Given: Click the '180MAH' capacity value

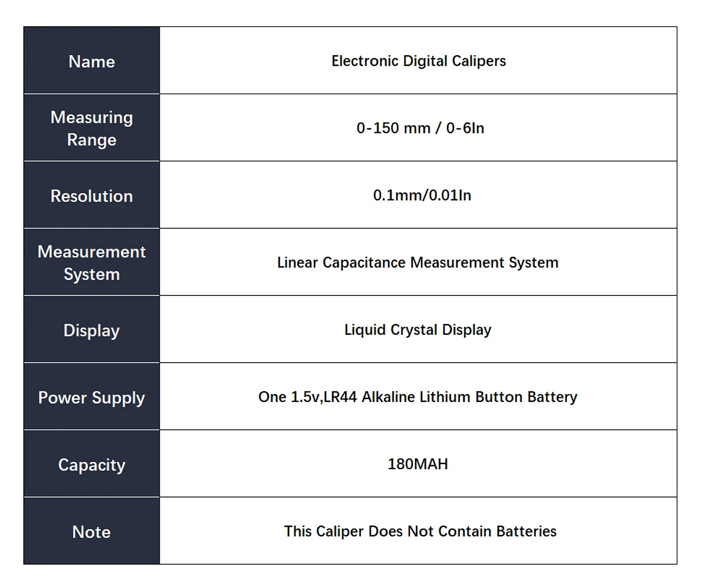Looking at the screenshot, I should [x=418, y=464].
